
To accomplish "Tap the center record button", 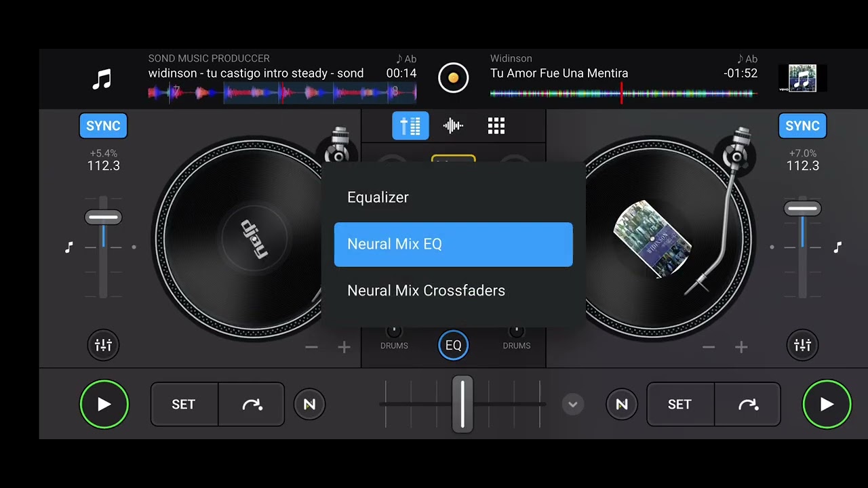I will 453,78.
